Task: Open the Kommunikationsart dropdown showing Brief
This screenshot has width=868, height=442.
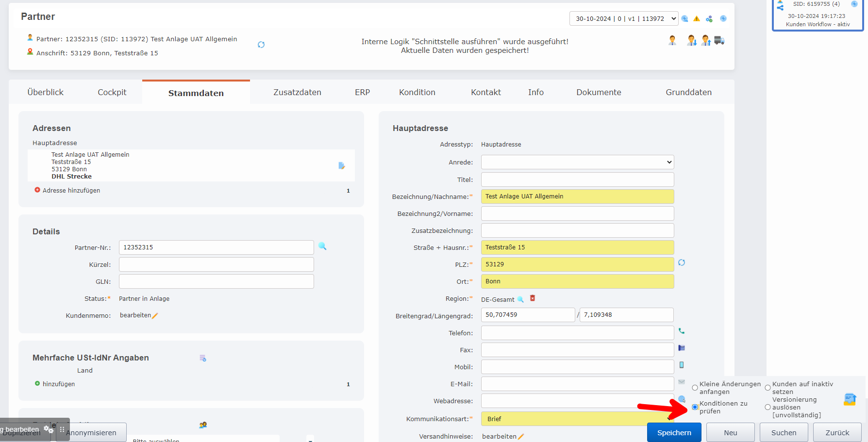Action: click(x=577, y=419)
